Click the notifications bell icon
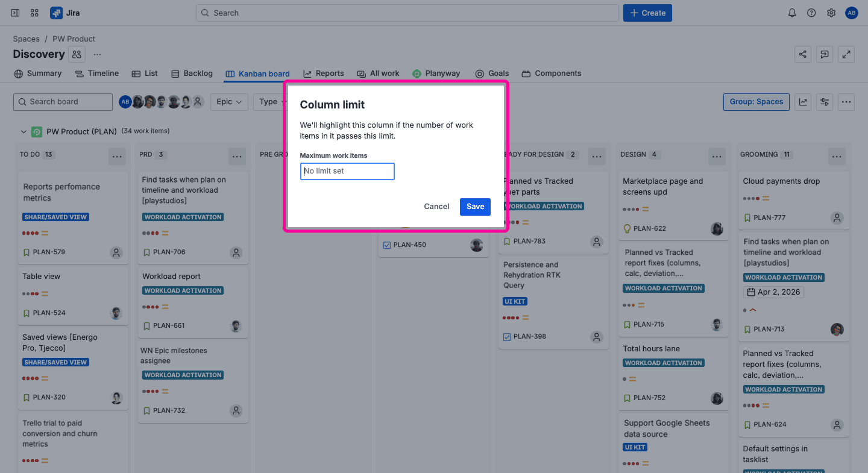868x473 pixels. click(x=792, y=13)
